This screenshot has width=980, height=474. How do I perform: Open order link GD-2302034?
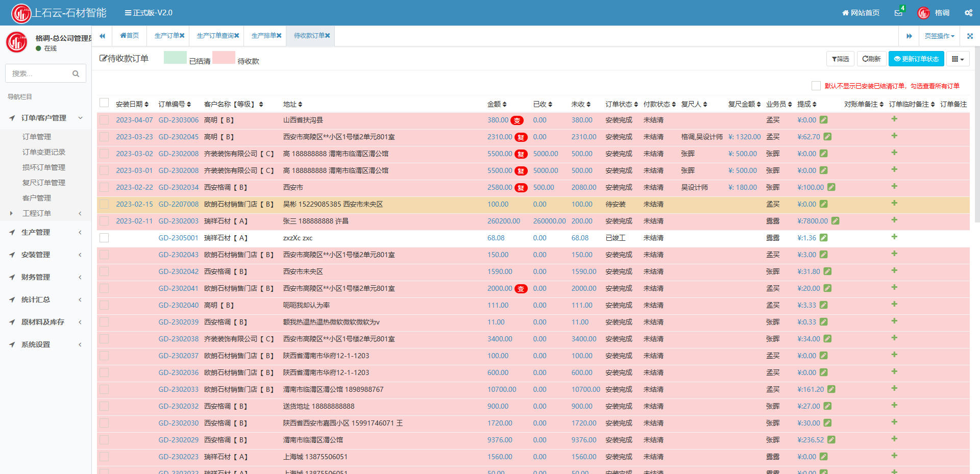178,187
